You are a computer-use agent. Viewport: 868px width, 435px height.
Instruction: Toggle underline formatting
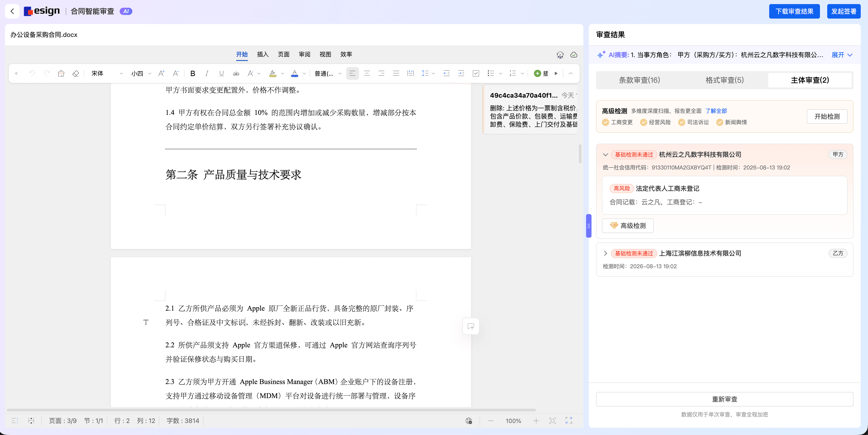[x=221, y=73]
